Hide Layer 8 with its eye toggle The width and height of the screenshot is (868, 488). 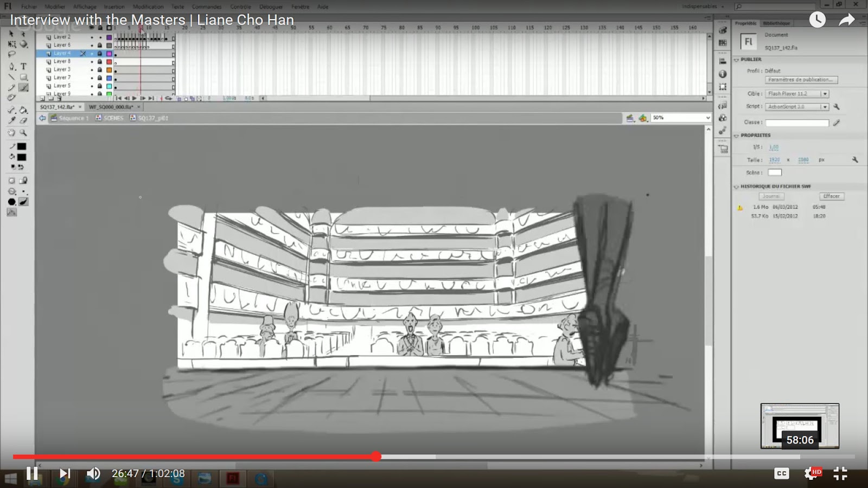[x=92, y=61]
